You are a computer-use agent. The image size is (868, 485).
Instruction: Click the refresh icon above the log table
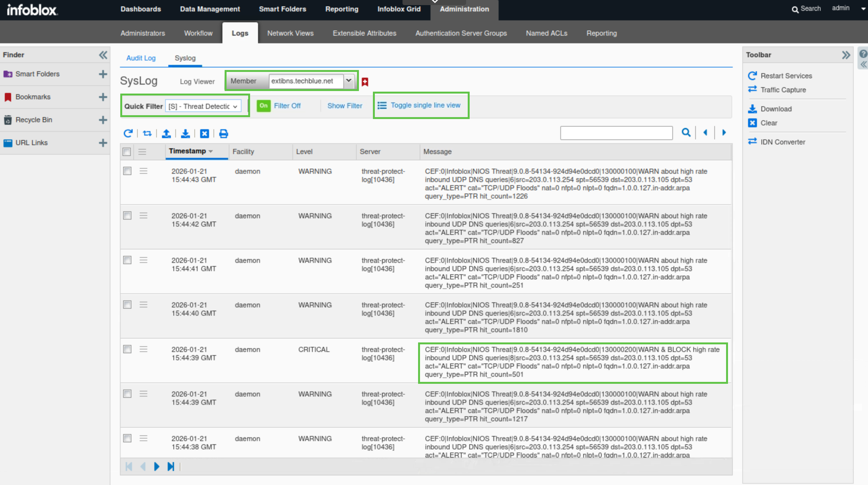[128, 133]
